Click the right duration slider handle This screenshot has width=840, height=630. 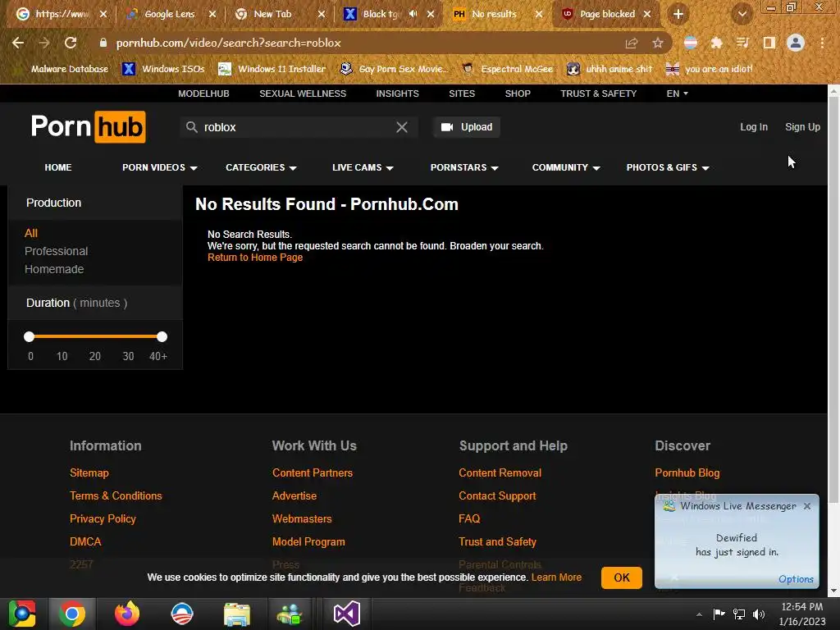(x=162, y=336)
